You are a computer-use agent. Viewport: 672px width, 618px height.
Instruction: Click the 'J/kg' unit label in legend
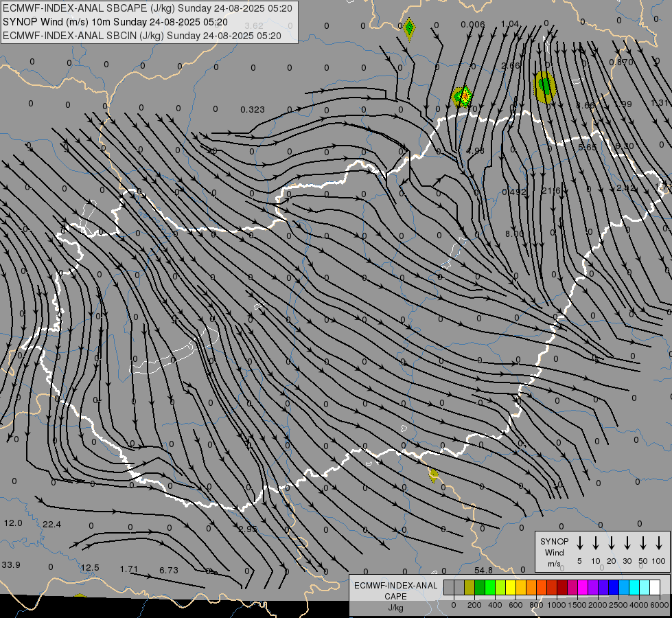point(395,608)
